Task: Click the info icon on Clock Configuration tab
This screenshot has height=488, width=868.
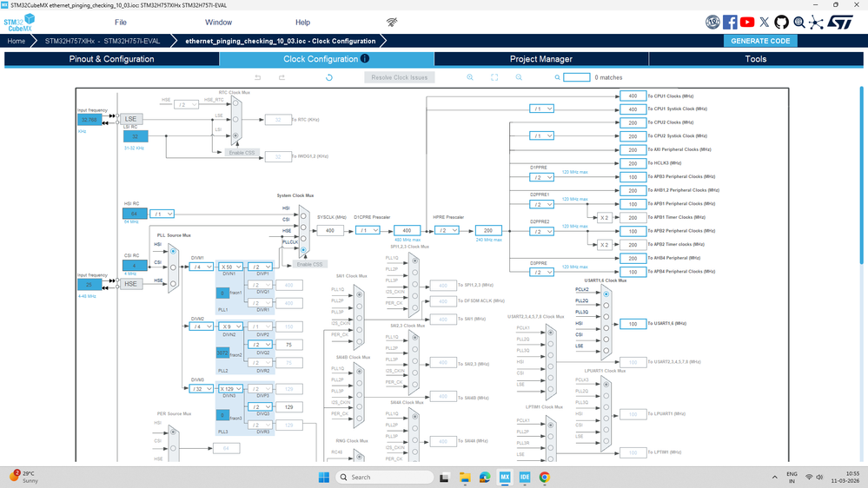Action: click(365, 59)
